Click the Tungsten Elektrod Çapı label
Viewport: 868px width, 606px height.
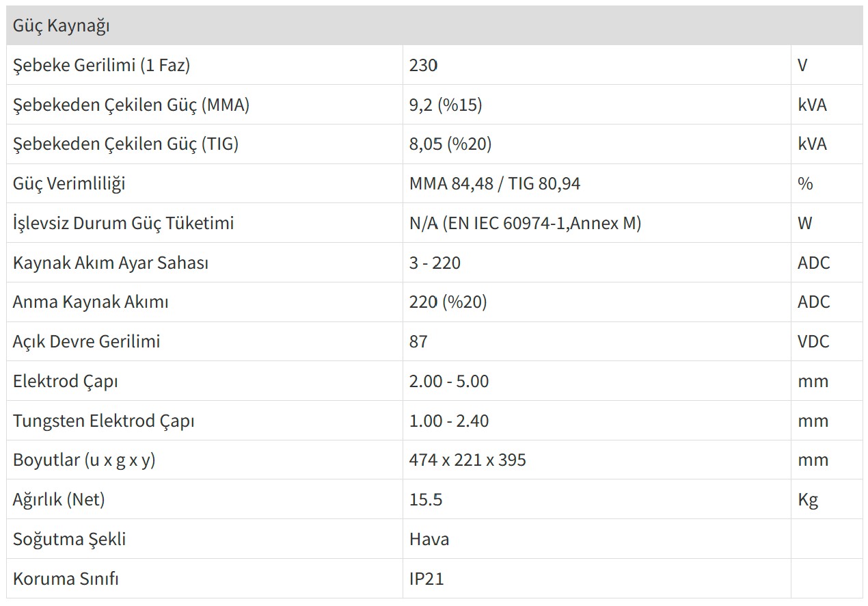click(103, 421)
